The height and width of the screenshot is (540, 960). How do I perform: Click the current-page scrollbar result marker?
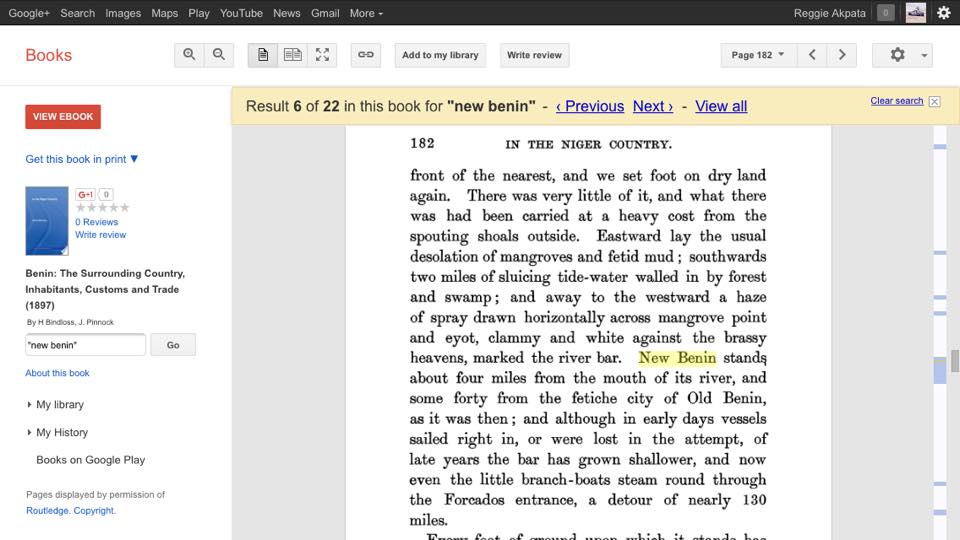pos(940,372)
